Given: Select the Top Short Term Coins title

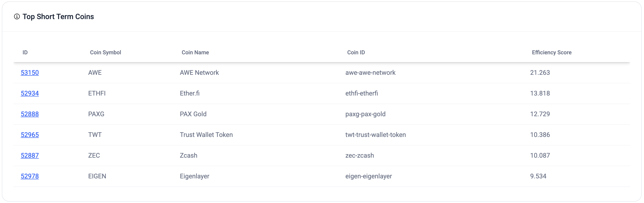Looking at the screenshot, I should [x=58, y=17].
